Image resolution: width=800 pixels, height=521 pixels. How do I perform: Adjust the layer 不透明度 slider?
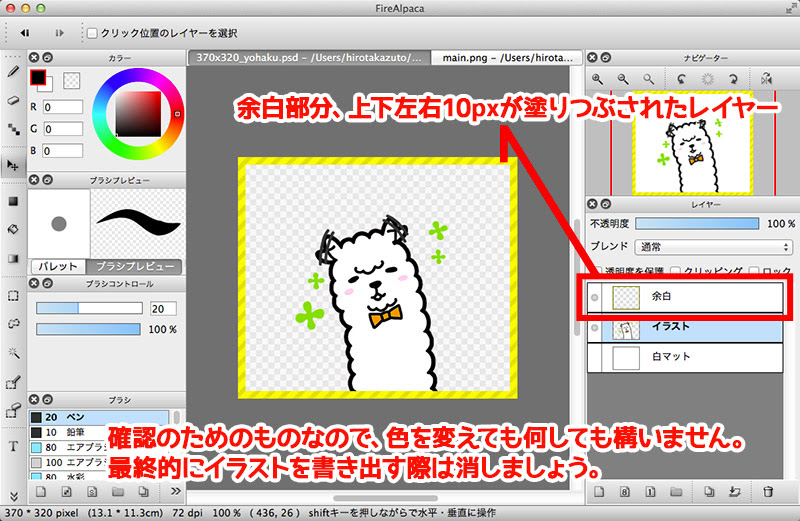697,224
